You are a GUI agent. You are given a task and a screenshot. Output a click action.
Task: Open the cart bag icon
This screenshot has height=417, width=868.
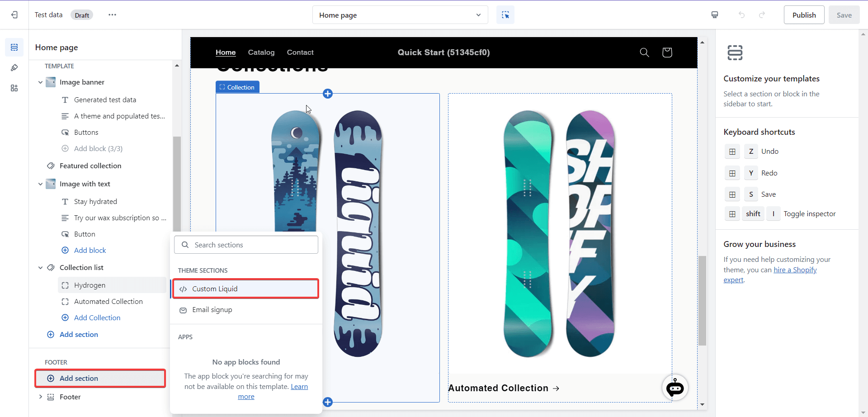coord(667,52)
